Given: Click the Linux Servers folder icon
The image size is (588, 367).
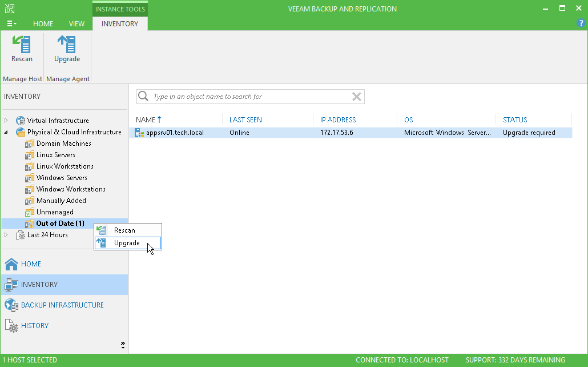Looking at the screenshot, I should 29,155.
